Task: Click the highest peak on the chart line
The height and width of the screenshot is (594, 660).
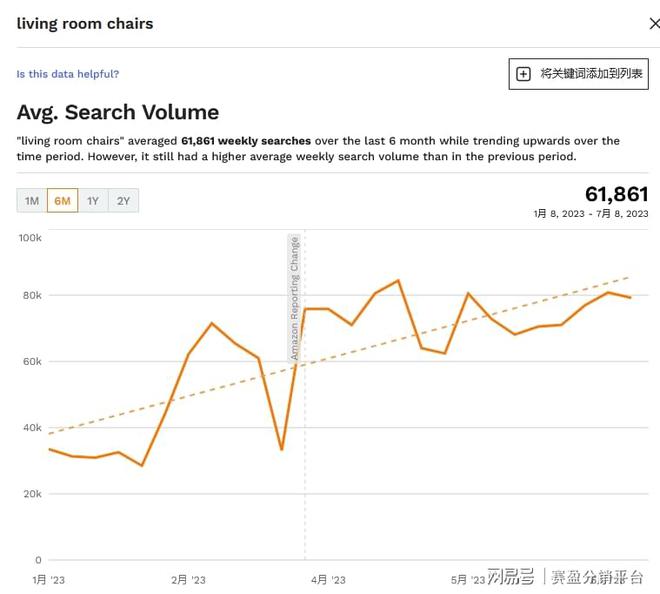Action: [398, 281]
